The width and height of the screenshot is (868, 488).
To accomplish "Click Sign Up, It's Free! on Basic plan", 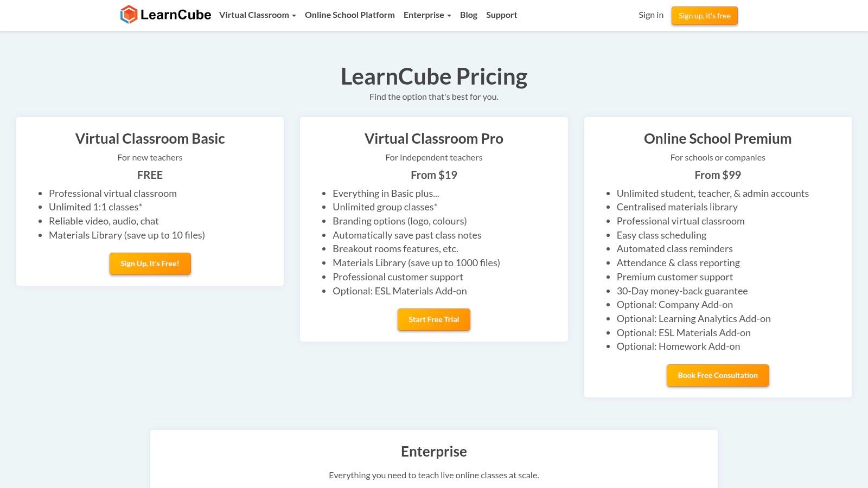I will 150,264.
